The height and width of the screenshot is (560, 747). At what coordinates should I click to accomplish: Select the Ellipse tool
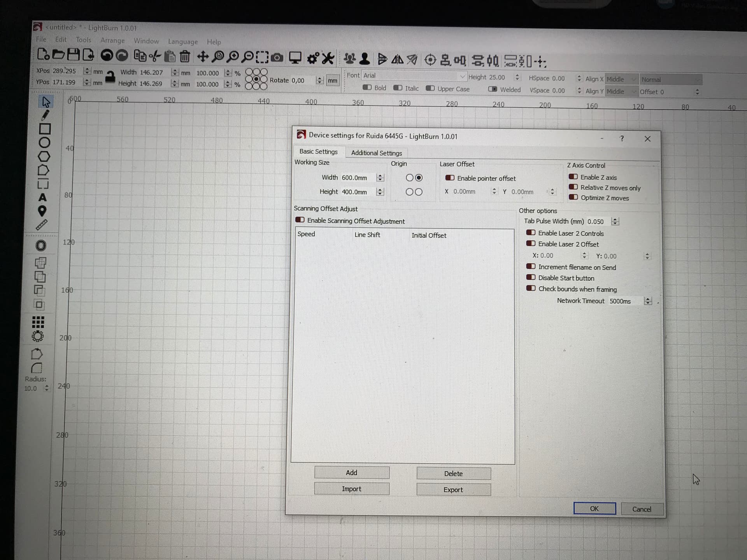44,142
